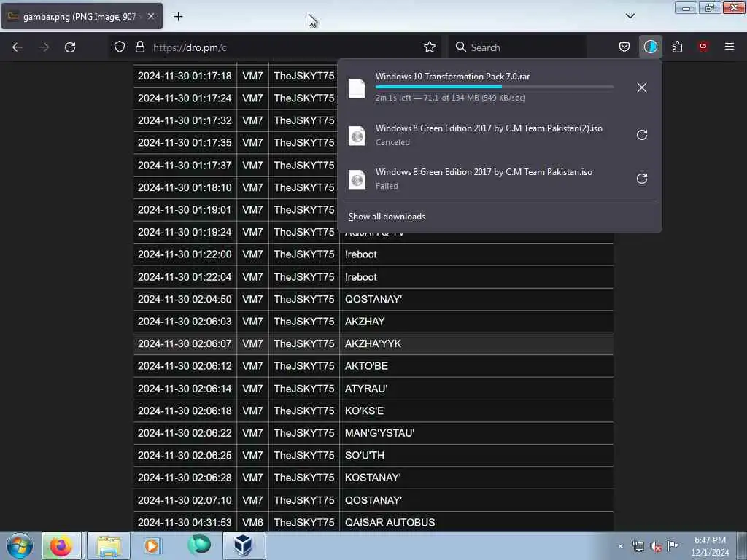This screenshot has height=560, width=747.
Task: Click the Windows 10 Transformation Pack file icon
Action: click(x=357, y=88)
